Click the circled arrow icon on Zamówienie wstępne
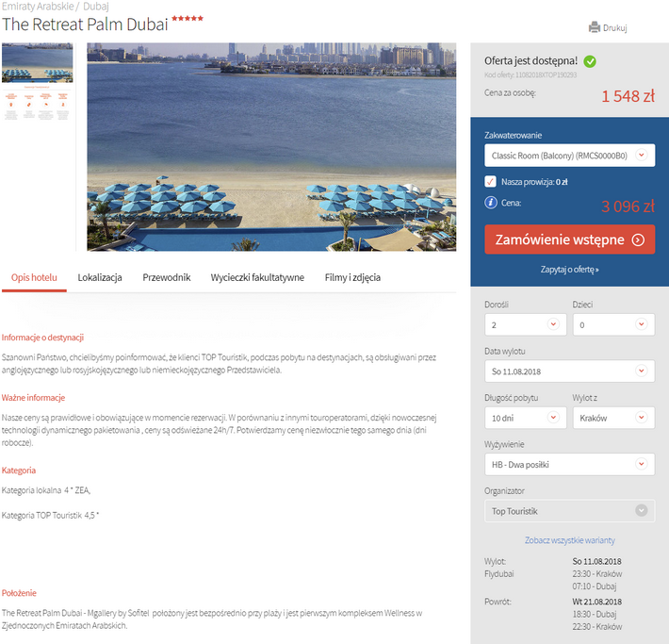The image size is (669, 644). click(638, 240)
